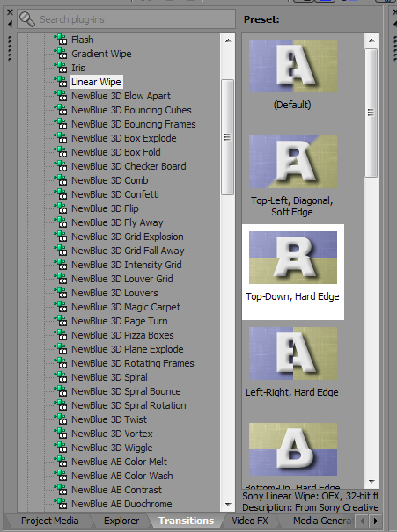
Task: Click the icon beside NewBlue 3D Twist
Action: pos(61,419)
